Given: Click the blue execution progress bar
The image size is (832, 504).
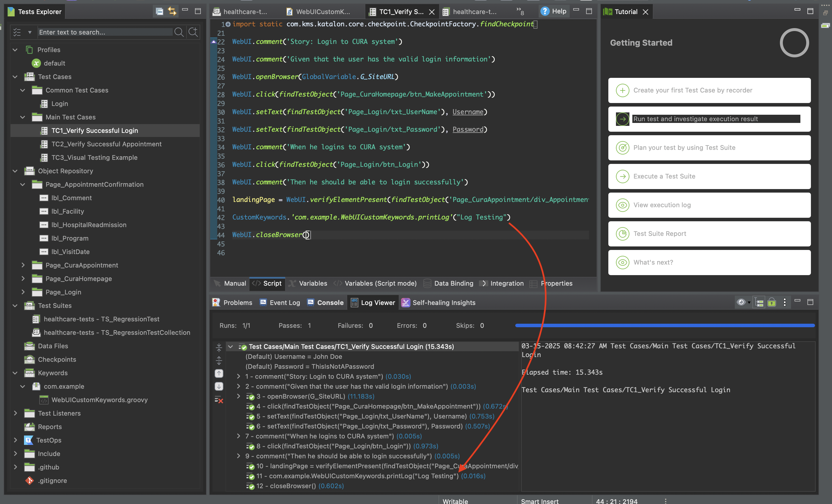Looking at the screenshot, I should 665,326.
